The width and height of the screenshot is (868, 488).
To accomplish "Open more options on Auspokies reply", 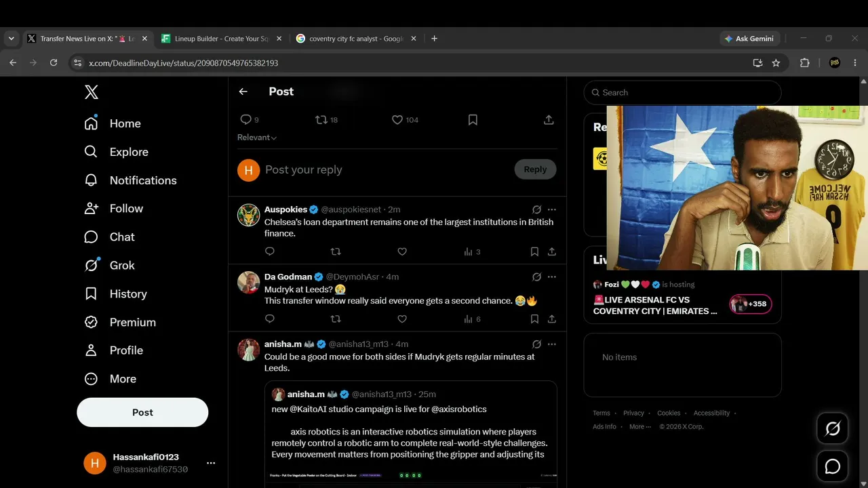I will (x=552, y=209).
